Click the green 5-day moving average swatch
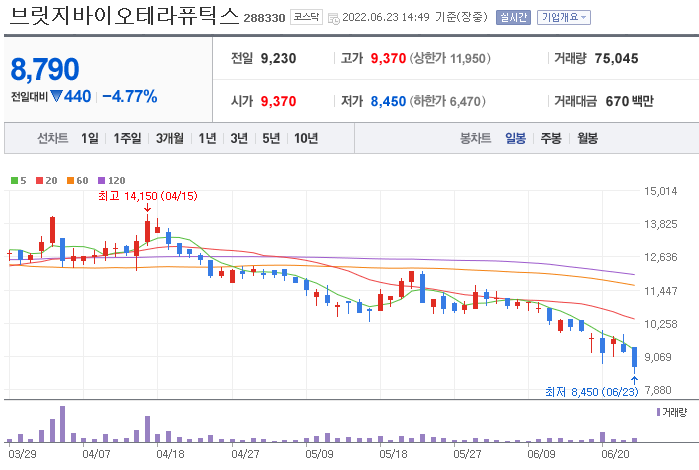 (x=14, y=181)
